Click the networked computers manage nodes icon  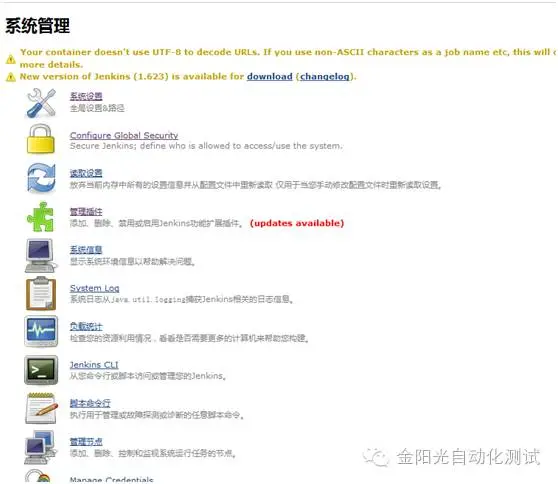[41, 447]
